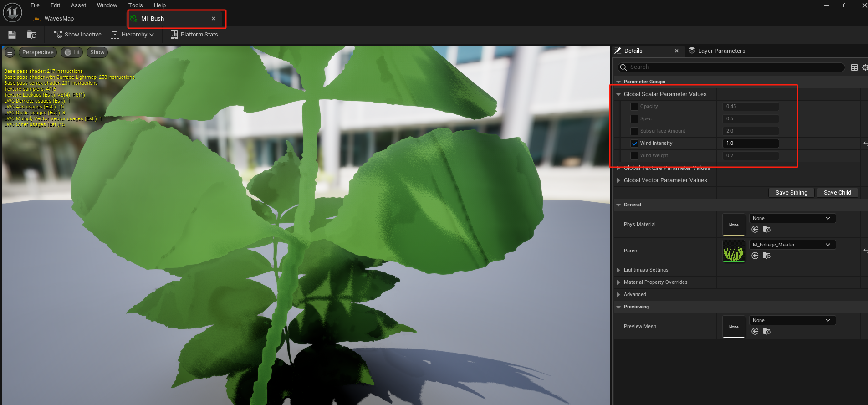Click the Phys Material thumbnail
The image size is (868, 405).
734,225
